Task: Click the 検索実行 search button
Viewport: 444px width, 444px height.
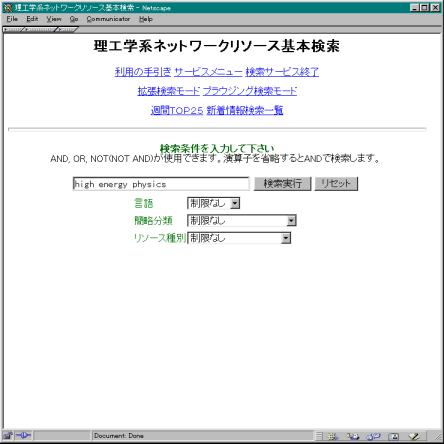Action: (282, 184)
